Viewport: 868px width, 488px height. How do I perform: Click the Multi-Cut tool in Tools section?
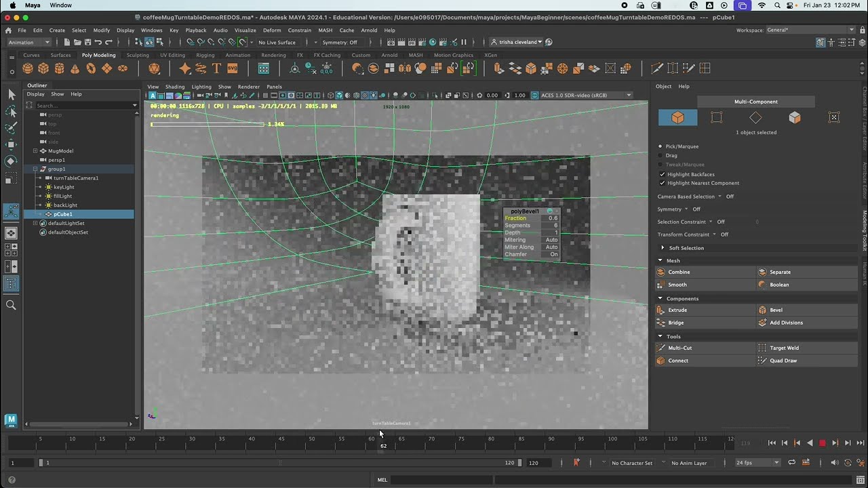(705, 348)
